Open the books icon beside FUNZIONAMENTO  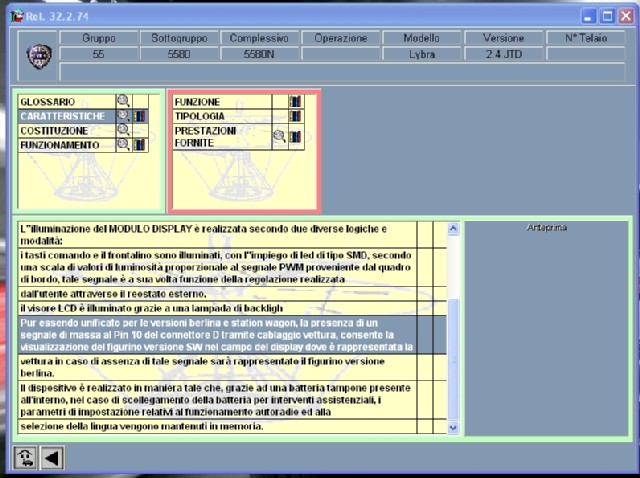pyautogui.click(x=139, y=145)
